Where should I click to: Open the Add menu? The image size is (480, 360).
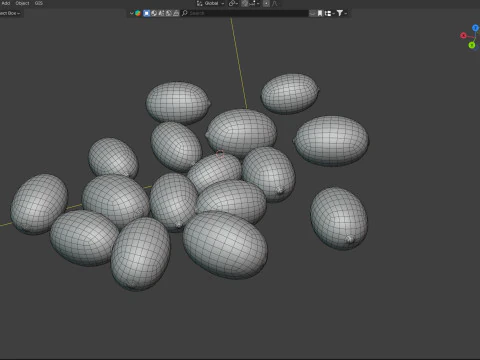point(6,3)
